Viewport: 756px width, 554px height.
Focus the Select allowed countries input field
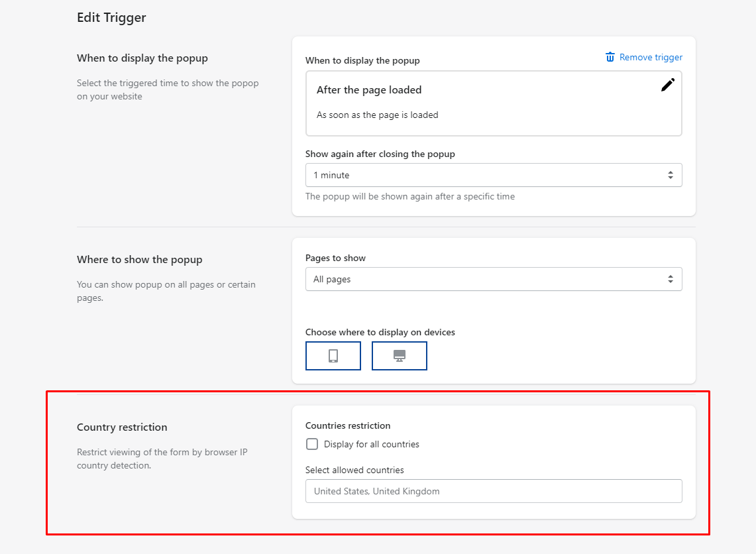[x=493, y=491]
